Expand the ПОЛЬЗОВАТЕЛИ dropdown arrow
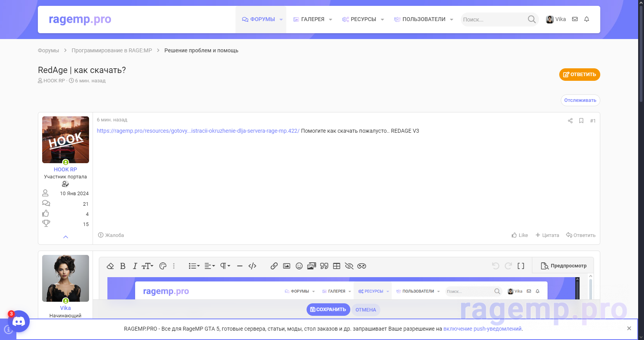644x340 pixels. pyautogui.click(x=451, y=20)
